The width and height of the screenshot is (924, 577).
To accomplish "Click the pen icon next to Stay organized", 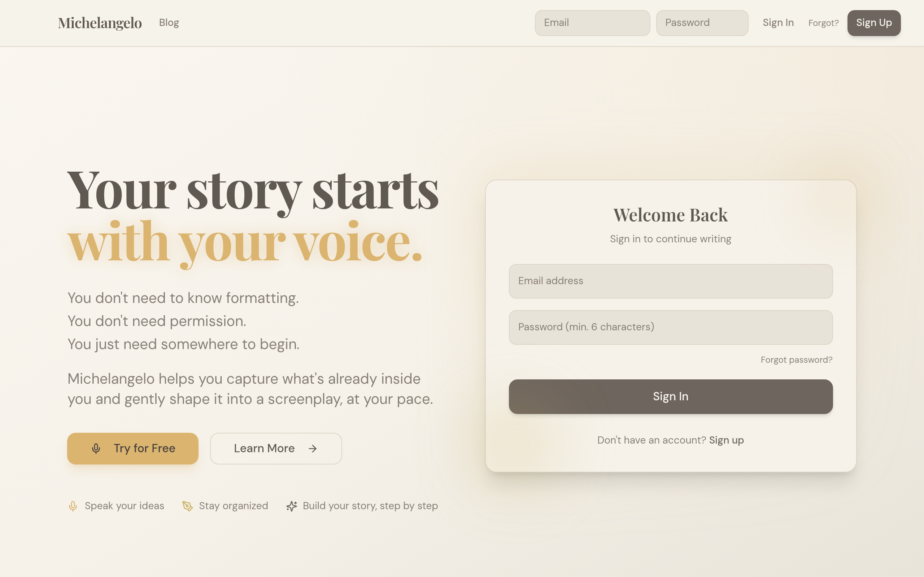I will (x=187, y=506).
